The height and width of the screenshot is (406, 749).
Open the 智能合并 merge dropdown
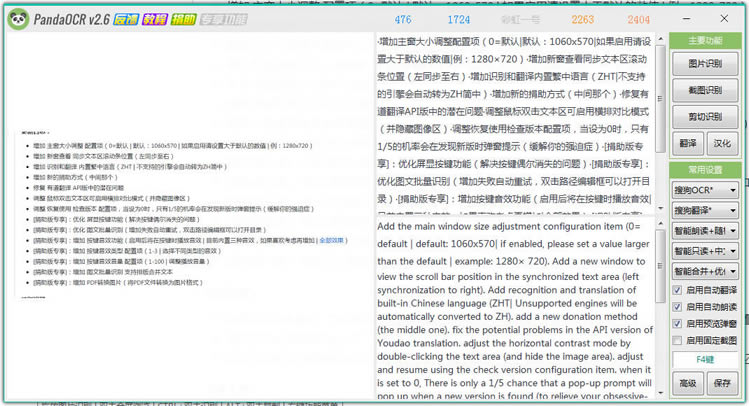point(705,271)
